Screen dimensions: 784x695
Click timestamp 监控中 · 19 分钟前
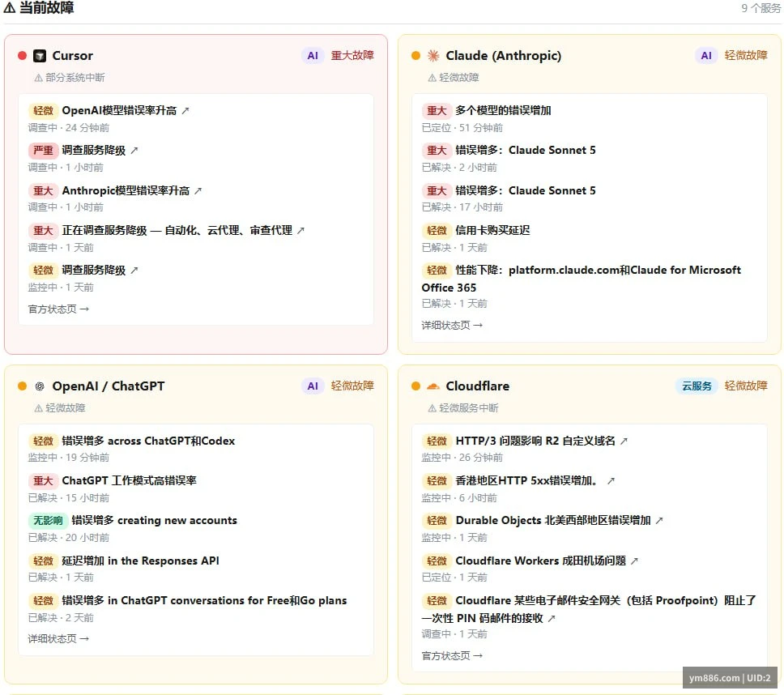point(69,458)
